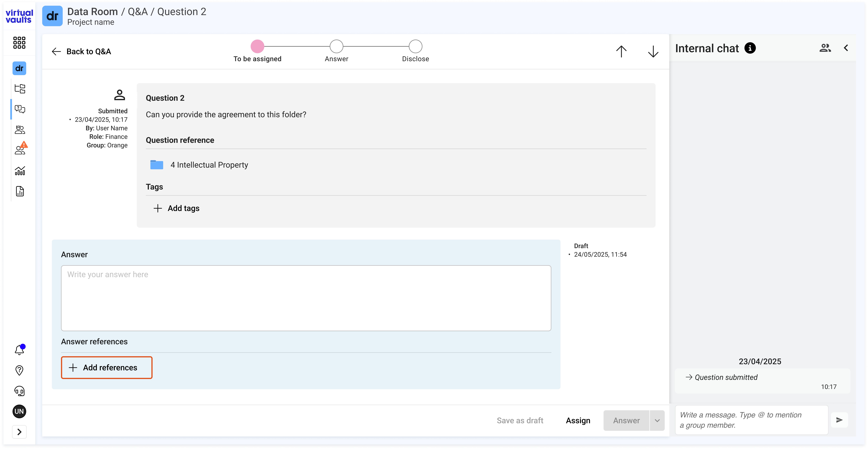Select the Answer step in progress
Image resolution: width=868 pixels, height=449 pixels.
click(336, 51)
